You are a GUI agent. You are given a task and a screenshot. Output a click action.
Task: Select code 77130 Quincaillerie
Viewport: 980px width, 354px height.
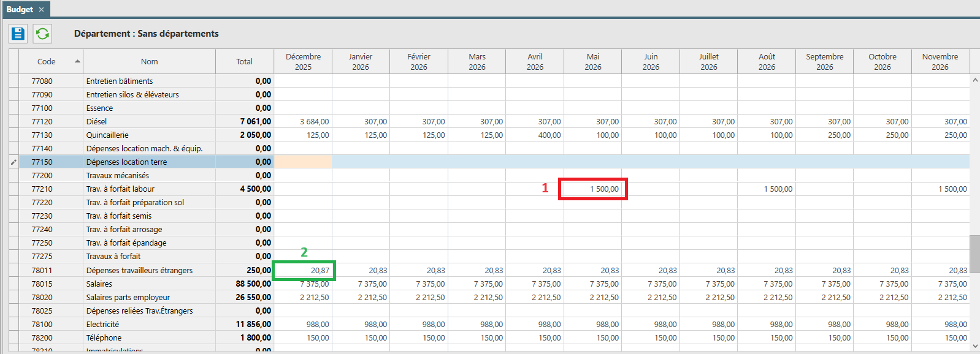point(42,135)
